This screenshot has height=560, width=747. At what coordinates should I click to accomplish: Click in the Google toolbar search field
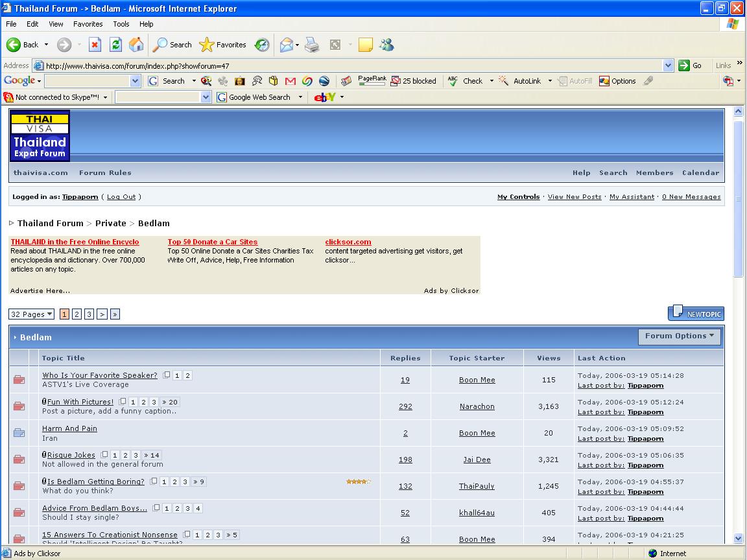(87, 81)
